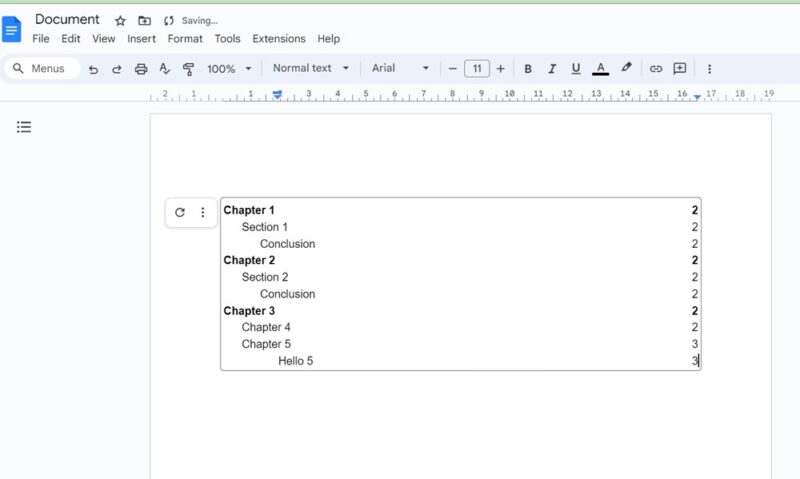The image size is (800, 479).
Task: Redo the last action
Action: coord(117,69)
